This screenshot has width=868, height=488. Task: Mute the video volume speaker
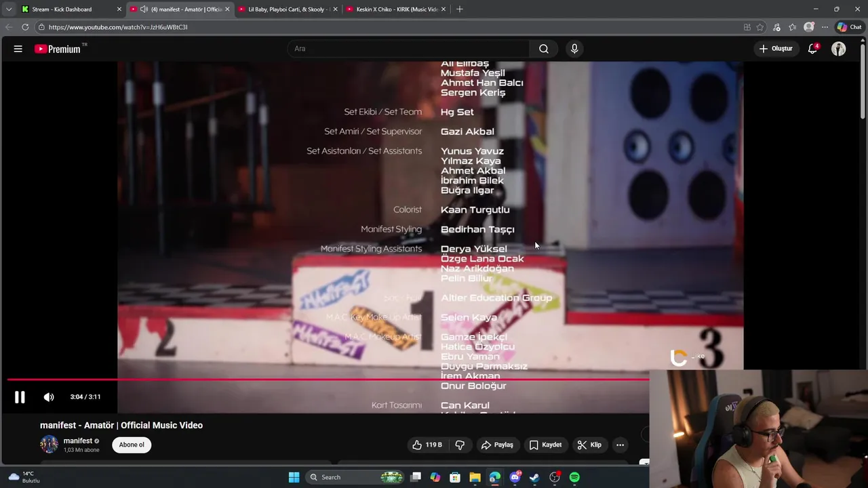point(49,397)
